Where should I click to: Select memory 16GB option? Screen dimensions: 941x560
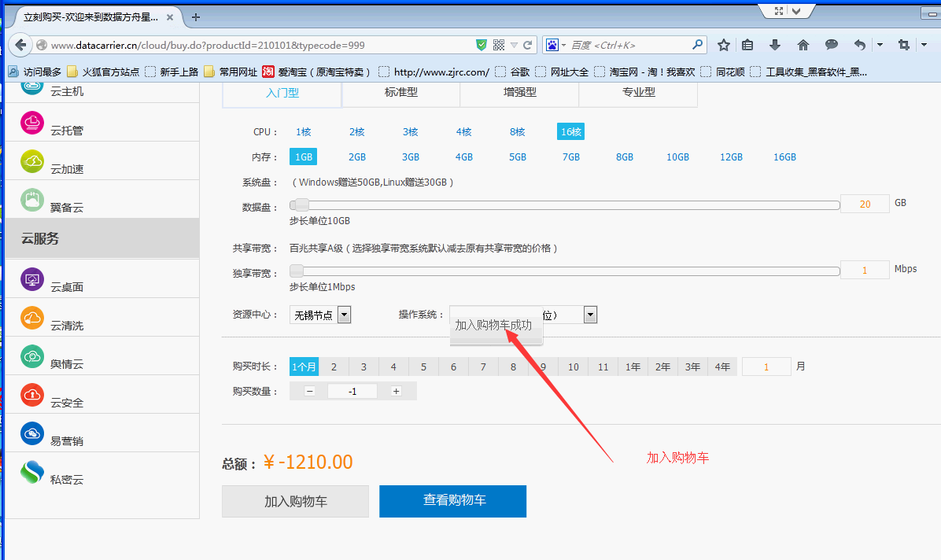coord(784,157)
